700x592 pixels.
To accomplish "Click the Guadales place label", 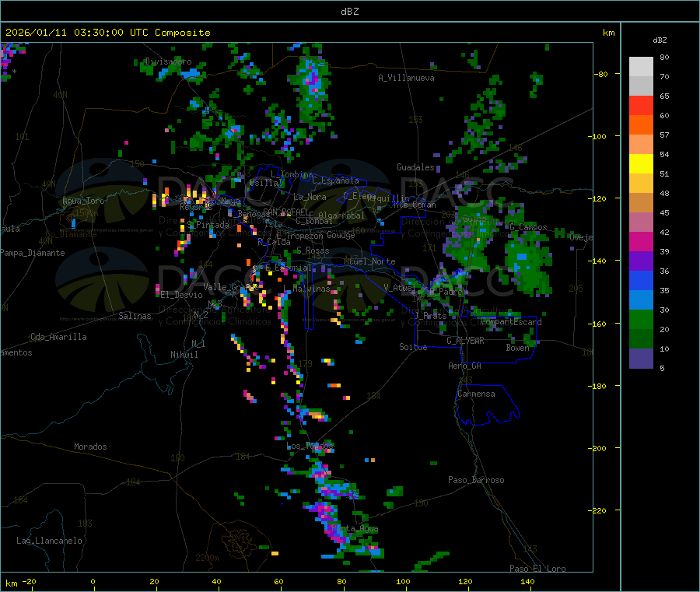I will pos(415,167).
